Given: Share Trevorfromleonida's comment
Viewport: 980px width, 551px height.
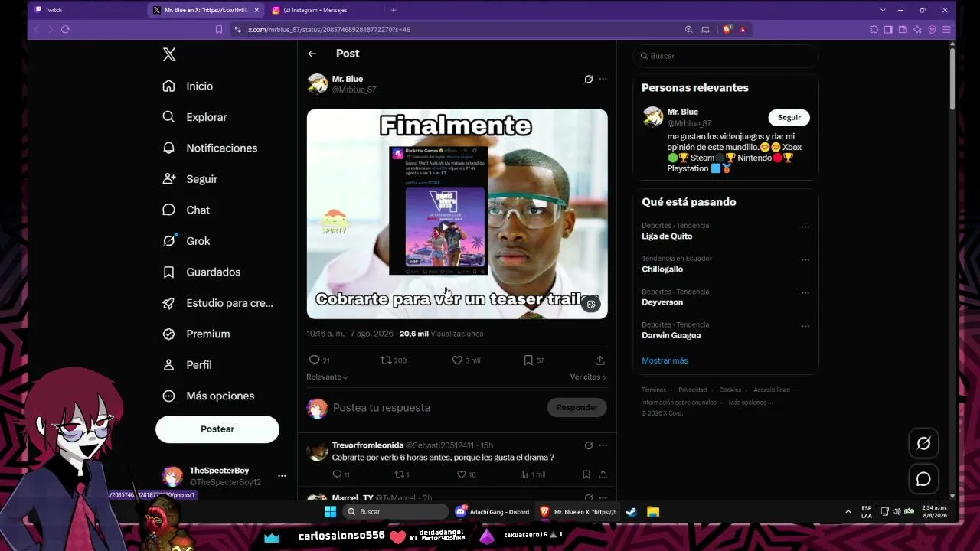Looking at the screenshot, I should pos(603,474).
